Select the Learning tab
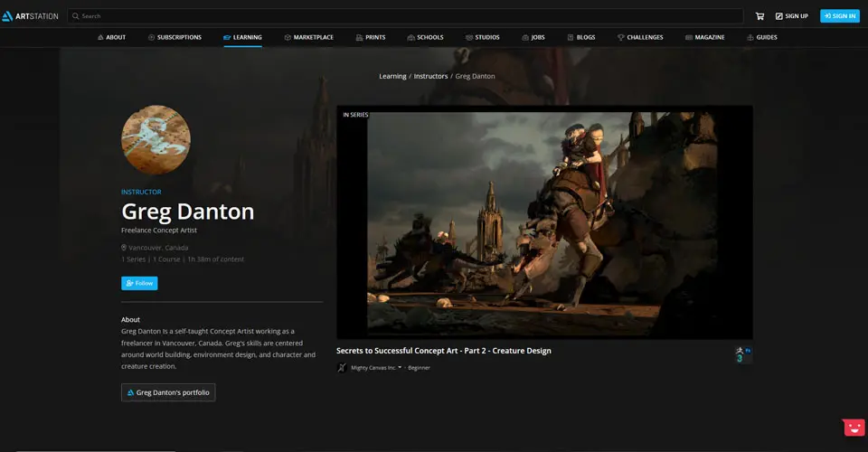Viewport: 868px width, 452px height. coord(242,37)
